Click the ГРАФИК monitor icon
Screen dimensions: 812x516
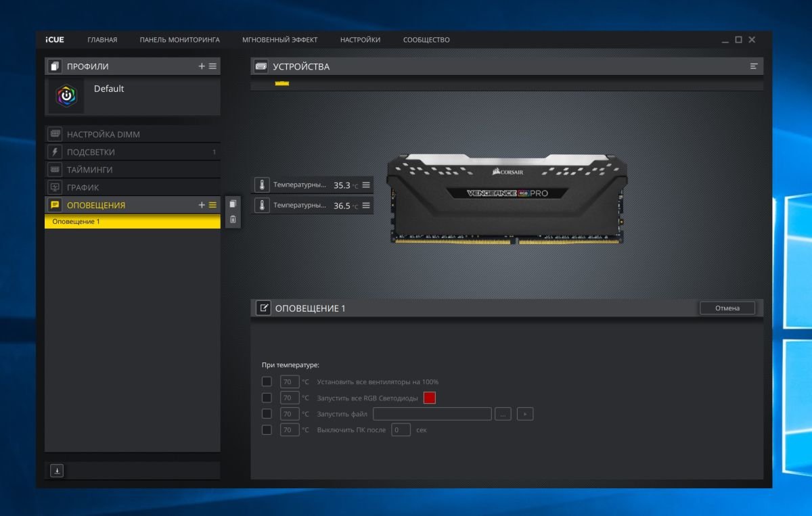tap(55, 187)
